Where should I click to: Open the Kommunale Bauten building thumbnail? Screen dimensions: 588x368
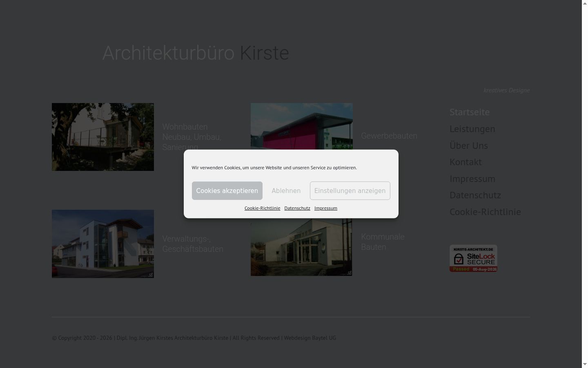301,247
